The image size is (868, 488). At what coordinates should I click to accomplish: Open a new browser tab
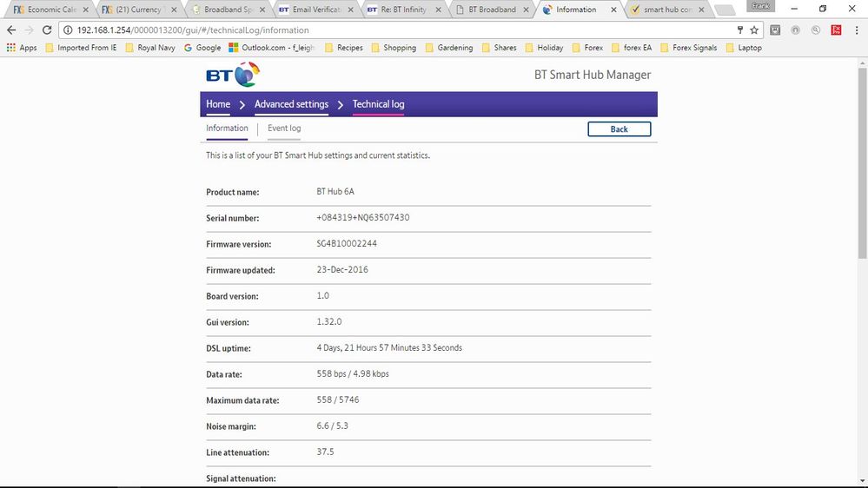(725, 10)
